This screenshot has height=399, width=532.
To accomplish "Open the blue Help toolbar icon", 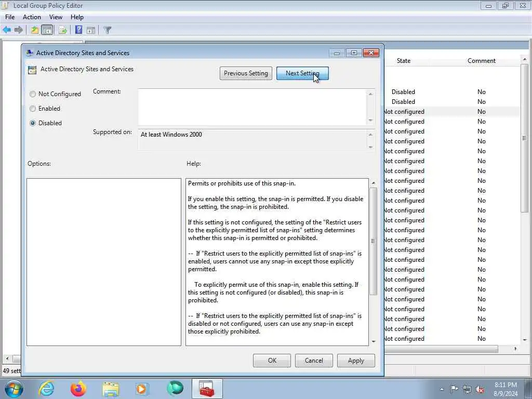I will (78, 30).
